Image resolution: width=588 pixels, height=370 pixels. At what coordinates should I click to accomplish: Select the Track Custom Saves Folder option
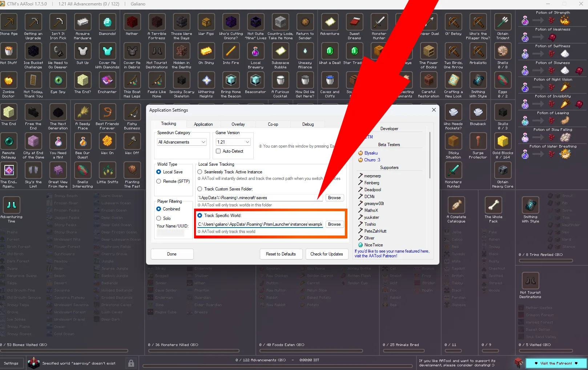[x=200, y=189]
